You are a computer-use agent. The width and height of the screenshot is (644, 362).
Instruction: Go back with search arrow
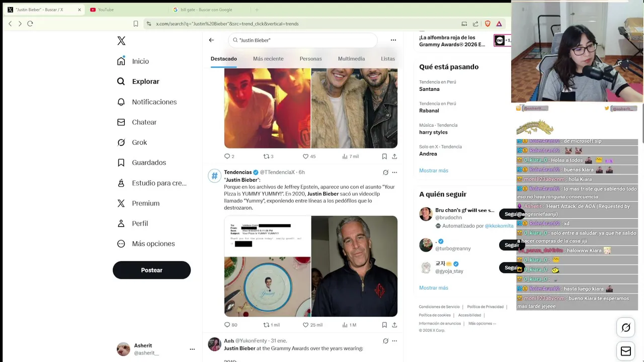tap(211, 40)
